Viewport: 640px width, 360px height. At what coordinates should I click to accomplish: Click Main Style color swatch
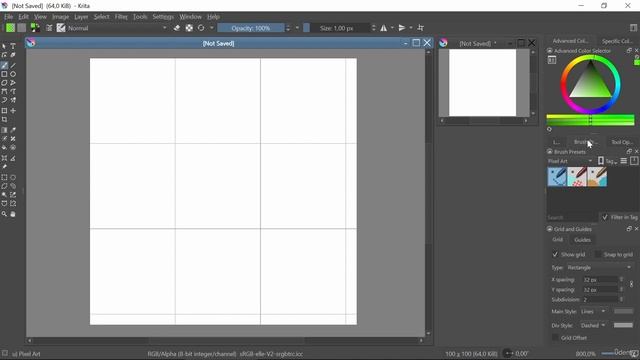tap(623, 311)
